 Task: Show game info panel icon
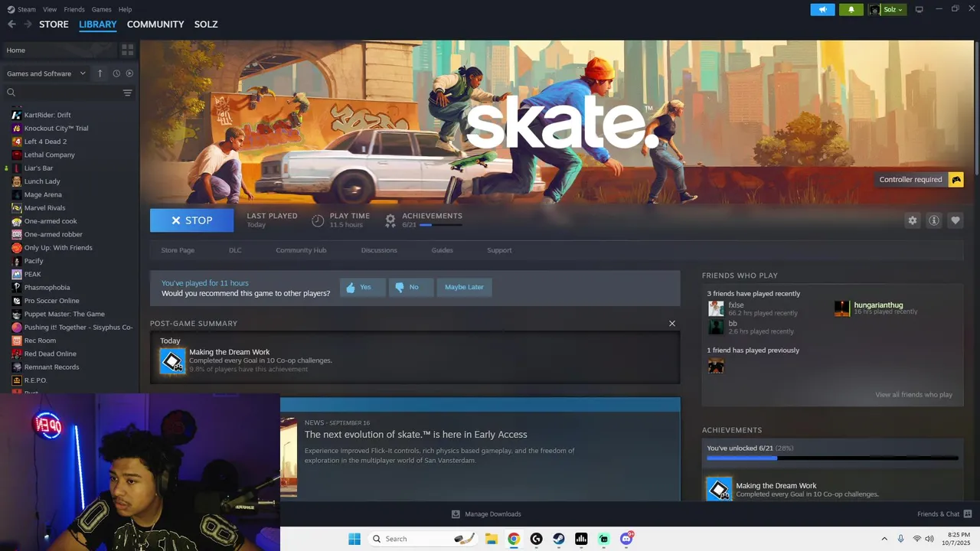pyautogui.click(x=933, y=220)
